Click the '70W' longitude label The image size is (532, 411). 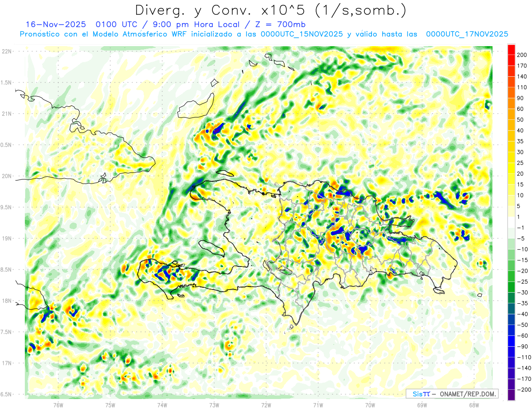pyautogui.click(x=370, y=405)
